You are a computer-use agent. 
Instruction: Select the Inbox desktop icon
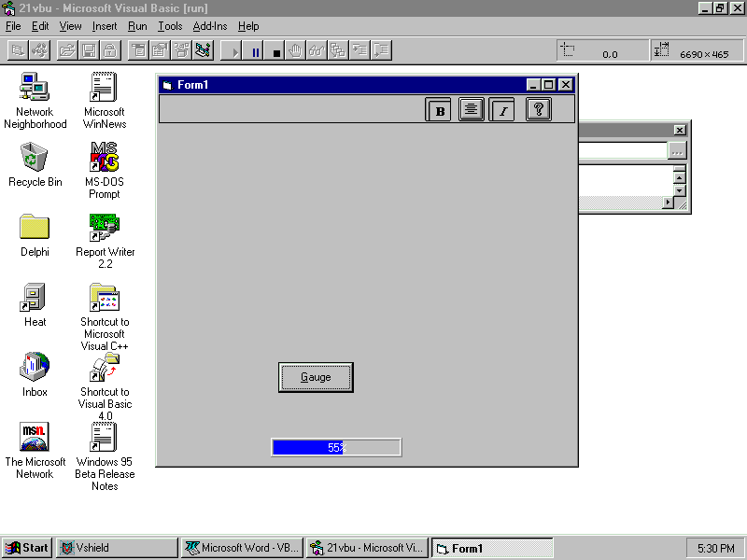click(x=35, y=367)
